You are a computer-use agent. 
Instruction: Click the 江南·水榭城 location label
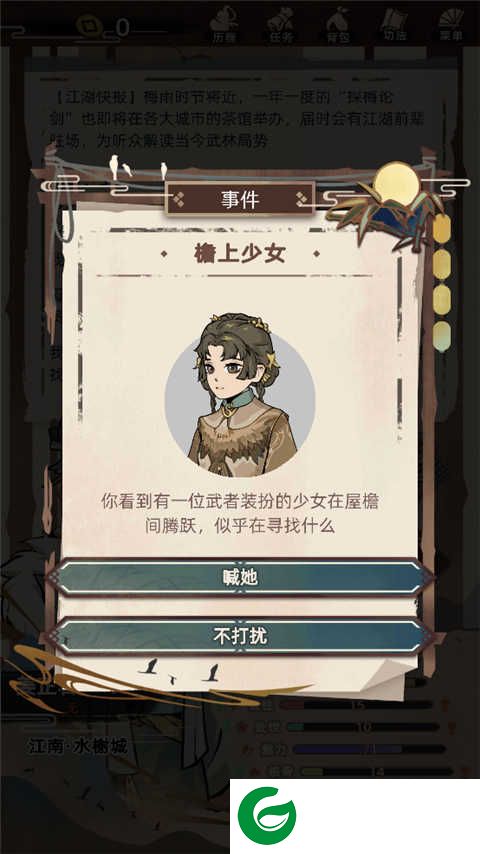click(77, 746)
